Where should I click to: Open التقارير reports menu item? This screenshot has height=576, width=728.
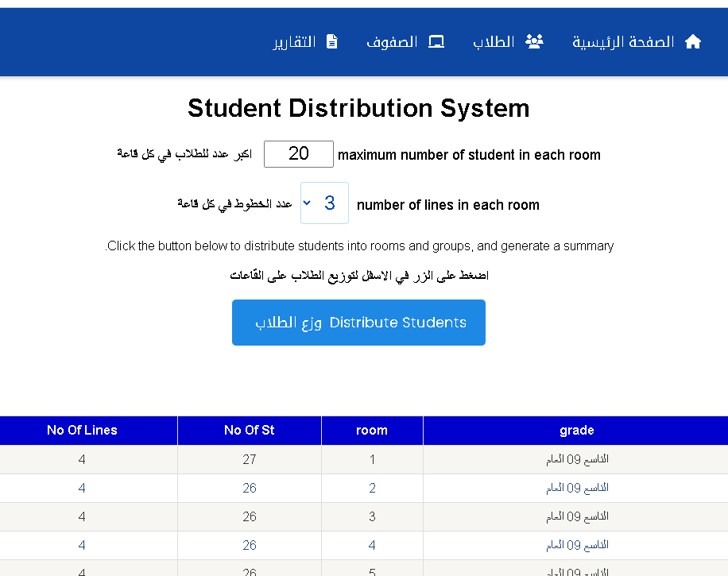[x=294, y=42]
